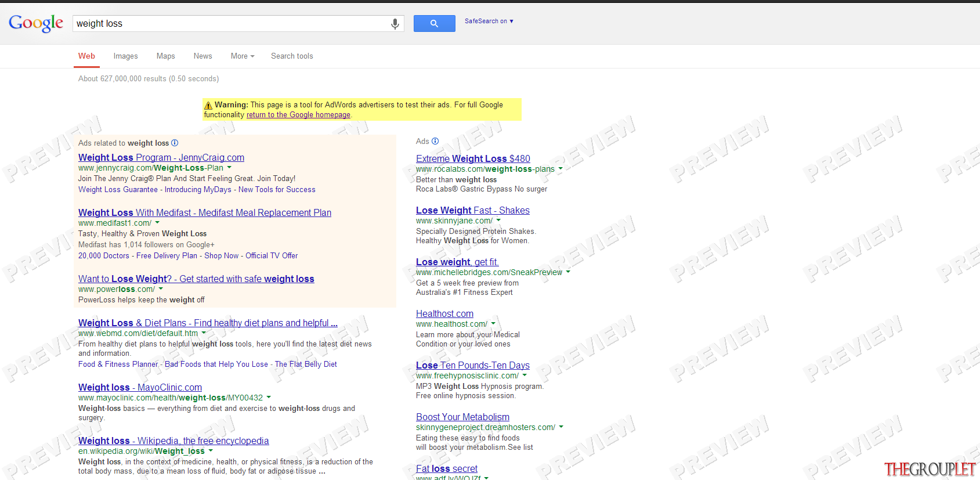Open arrow next to www.powerloss.com URL
The image size is (980, 480).
coord(161,288)
